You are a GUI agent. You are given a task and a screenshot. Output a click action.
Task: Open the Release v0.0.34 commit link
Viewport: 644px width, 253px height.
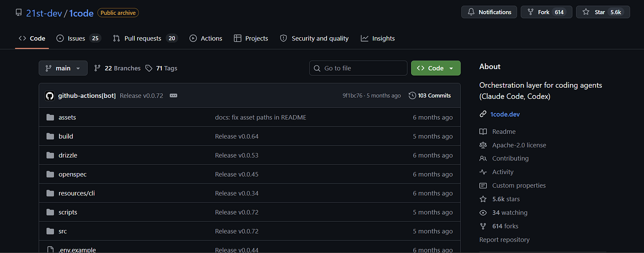tap(236, 193)
